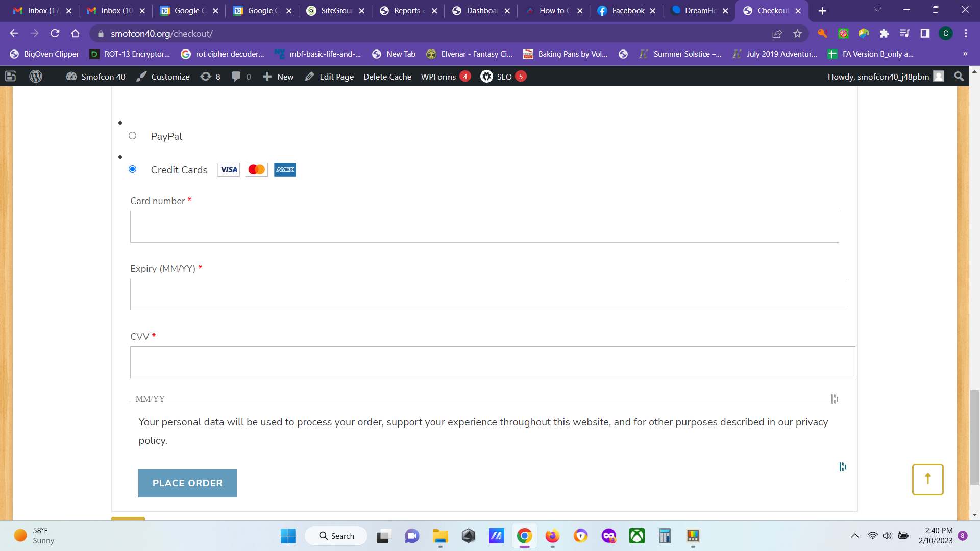
Task: Click the admin bar search magnifier
Action: pyautogui.click(x=959, y=77)
